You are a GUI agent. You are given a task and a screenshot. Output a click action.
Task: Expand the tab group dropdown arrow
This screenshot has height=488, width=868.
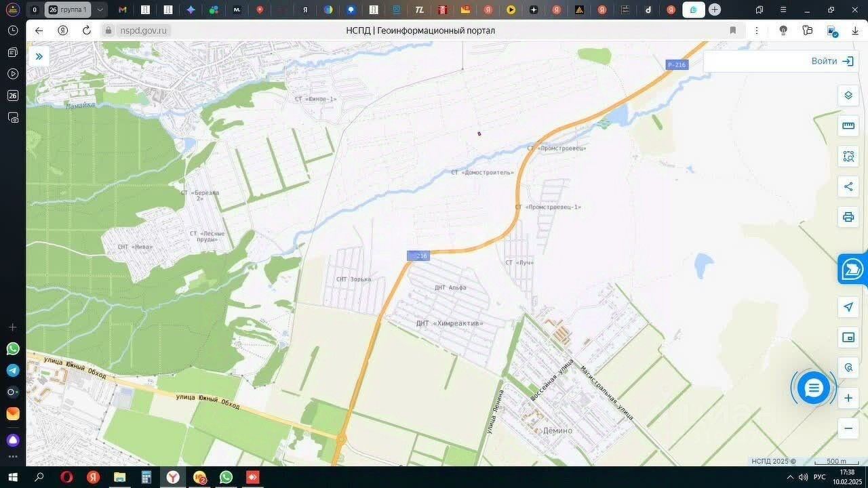coord(100,9)
